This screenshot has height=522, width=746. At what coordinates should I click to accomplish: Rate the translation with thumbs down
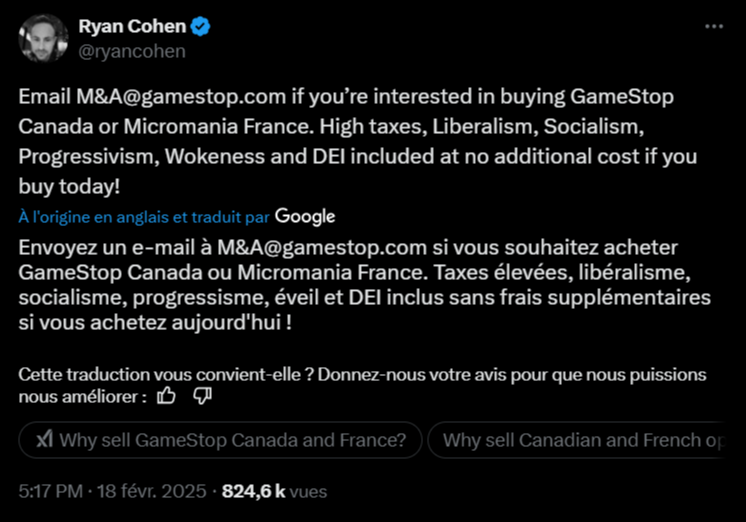point(202,396)
